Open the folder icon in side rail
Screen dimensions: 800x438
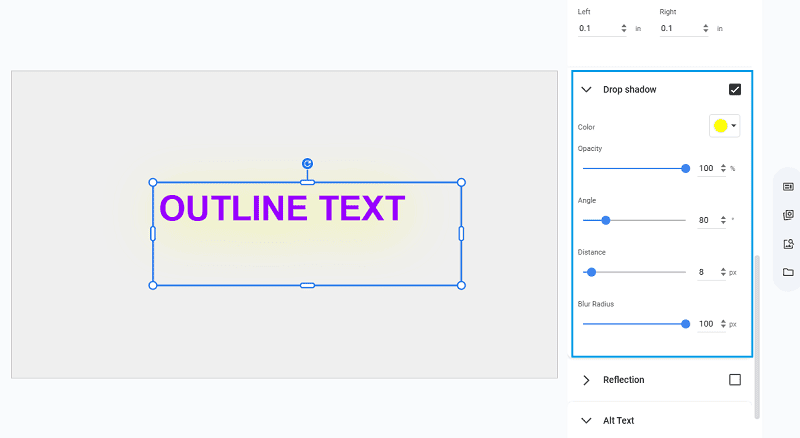[788, 272]
